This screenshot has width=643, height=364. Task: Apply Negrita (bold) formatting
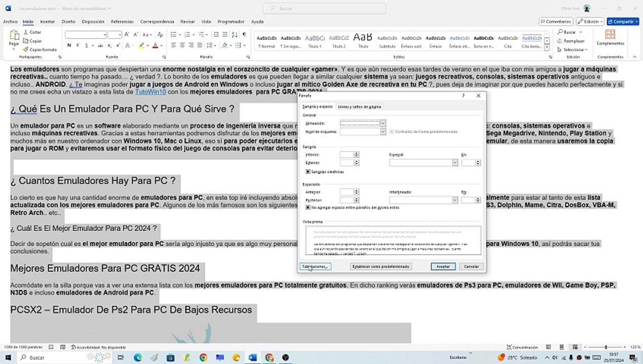click(69, 45)
